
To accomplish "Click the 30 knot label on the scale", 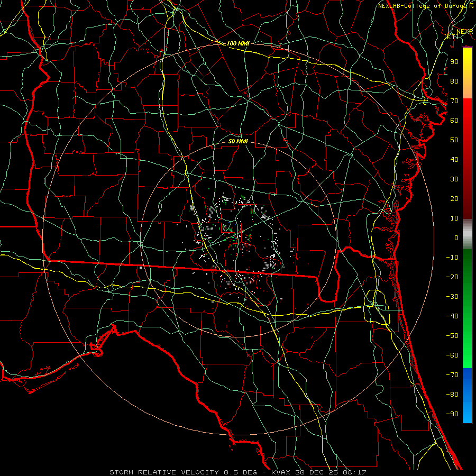I will [454, 179].
